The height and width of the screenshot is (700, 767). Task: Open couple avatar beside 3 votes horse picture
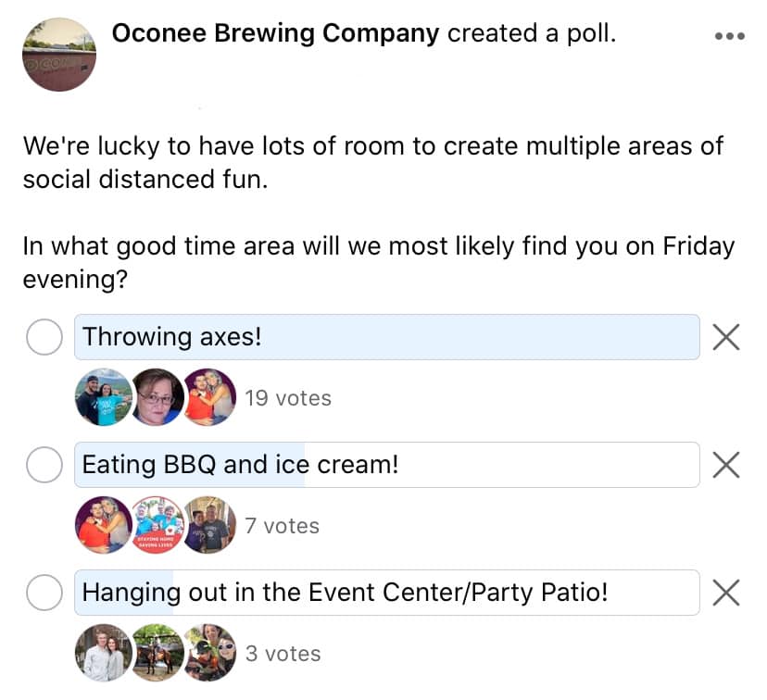pyautogui.click(x=104, y=653)
